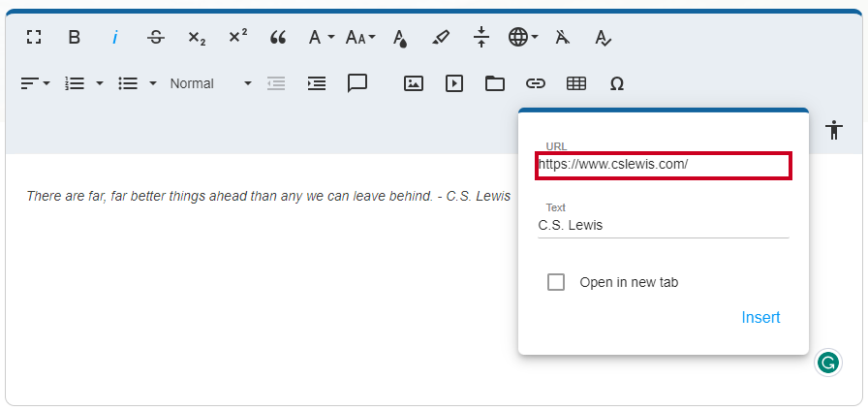Insert a special character (Omega)
Image resolution: width=868 pixels, height=411 pixels.
617,83
